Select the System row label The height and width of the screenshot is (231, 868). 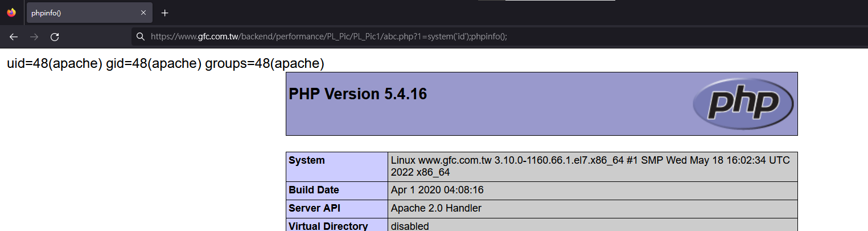pos(337,167)
